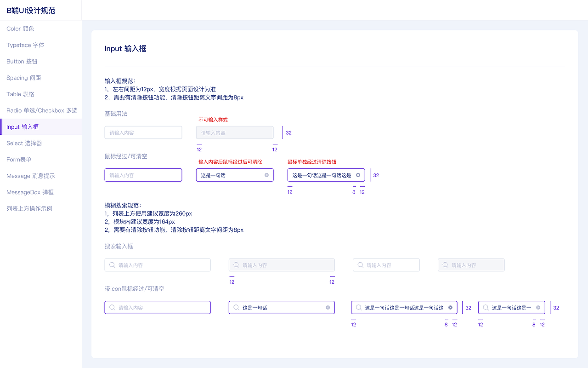The image size is (588, 368).
Task: Focus the narrow default search input
Action: point(386,265)
